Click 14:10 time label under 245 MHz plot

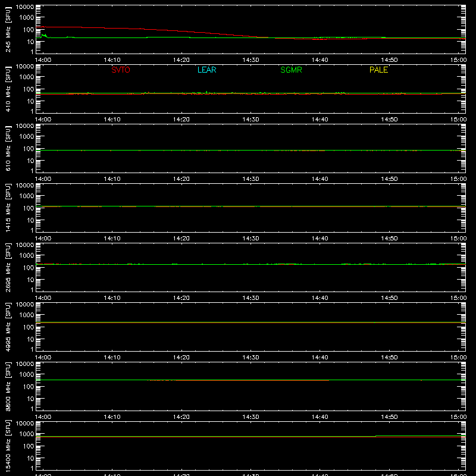click(x=112, y=60)
